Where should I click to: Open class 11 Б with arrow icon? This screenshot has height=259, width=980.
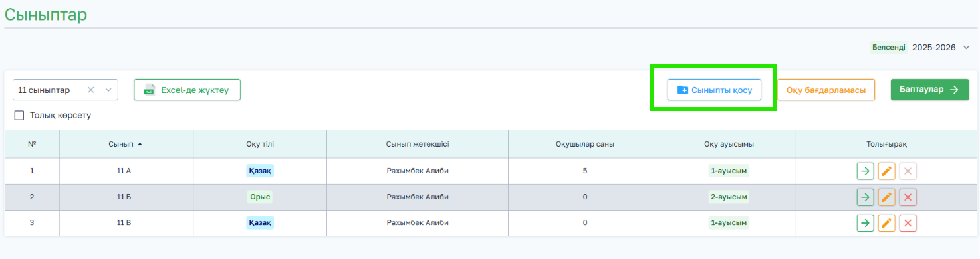pyautogui.click(x=865, y=197)
